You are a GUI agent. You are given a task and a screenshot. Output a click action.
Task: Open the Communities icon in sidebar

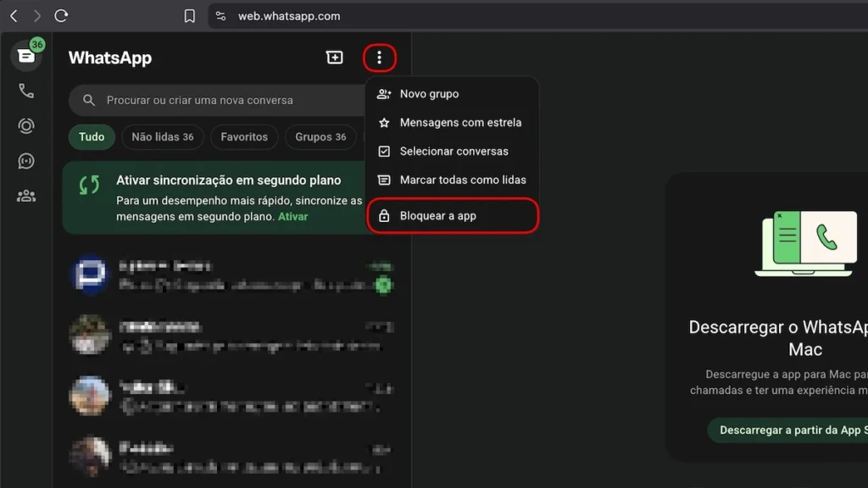(26, 196)
